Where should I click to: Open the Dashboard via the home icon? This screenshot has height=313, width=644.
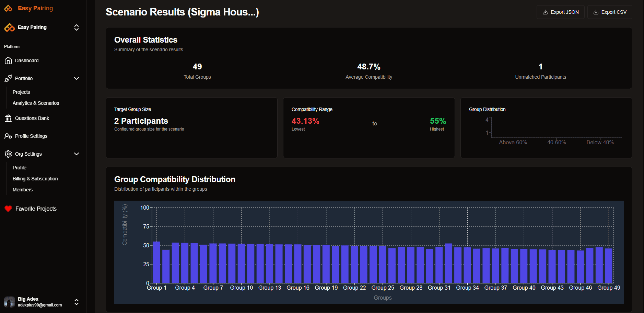click(x=8, y=60)
